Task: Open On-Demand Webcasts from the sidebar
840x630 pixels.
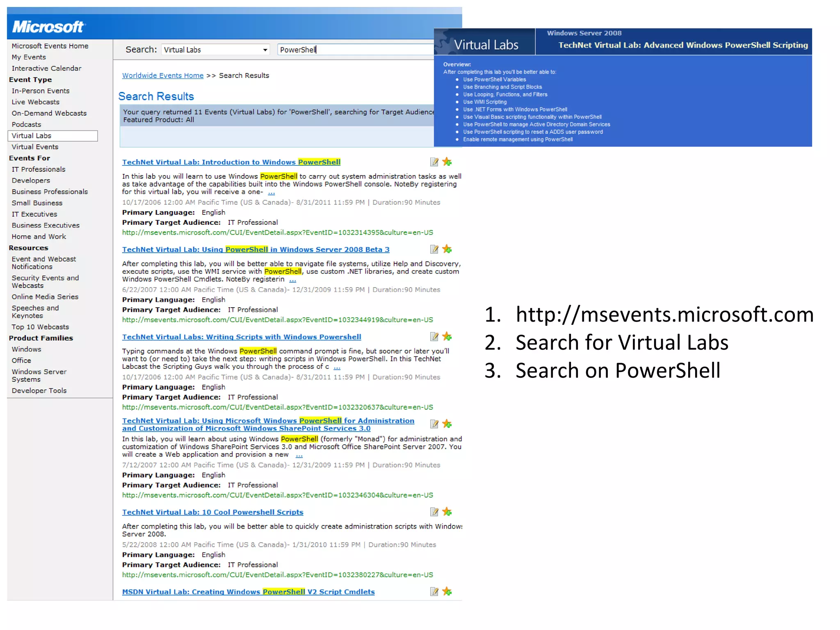Action: click(49, 113)
